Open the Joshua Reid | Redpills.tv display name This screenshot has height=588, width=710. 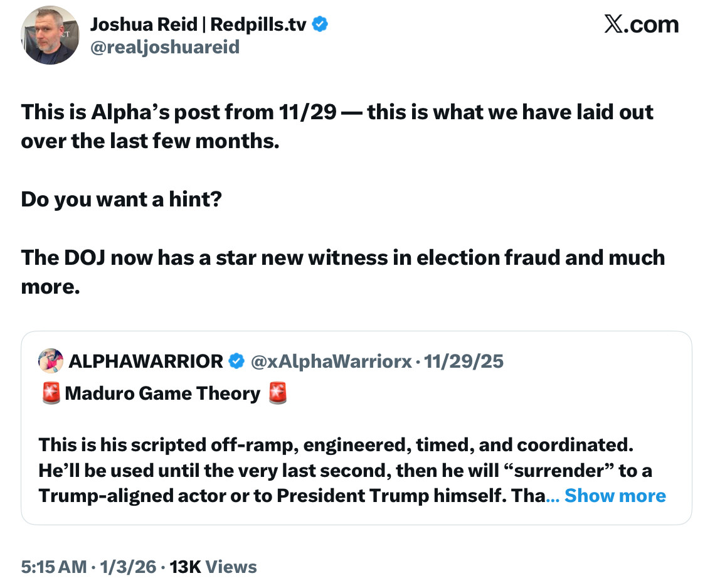point(199,24)
